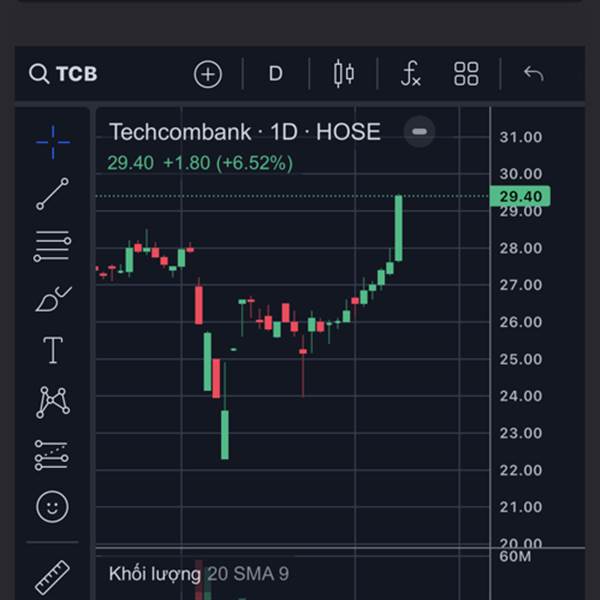Open the XABCD pattern tool

coord(53,402)
